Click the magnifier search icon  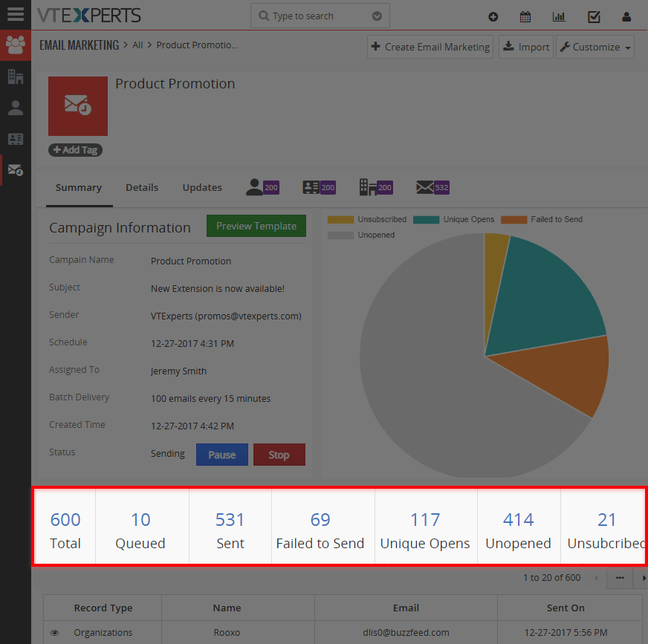coord(264,16)
